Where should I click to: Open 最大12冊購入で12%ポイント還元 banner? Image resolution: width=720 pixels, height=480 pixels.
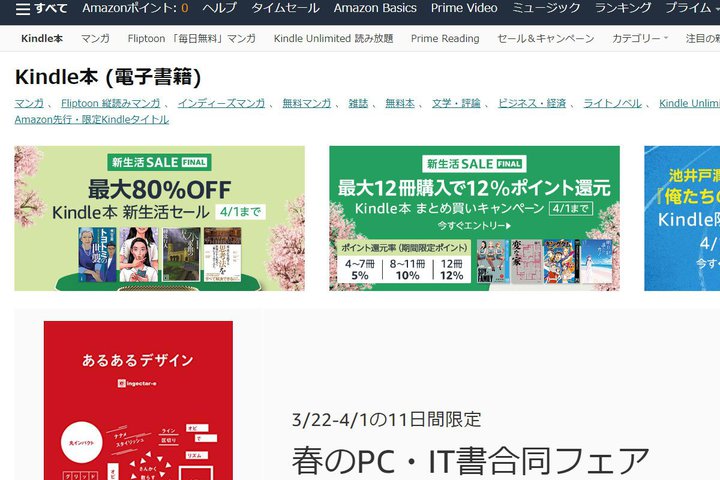pos(474,218)
